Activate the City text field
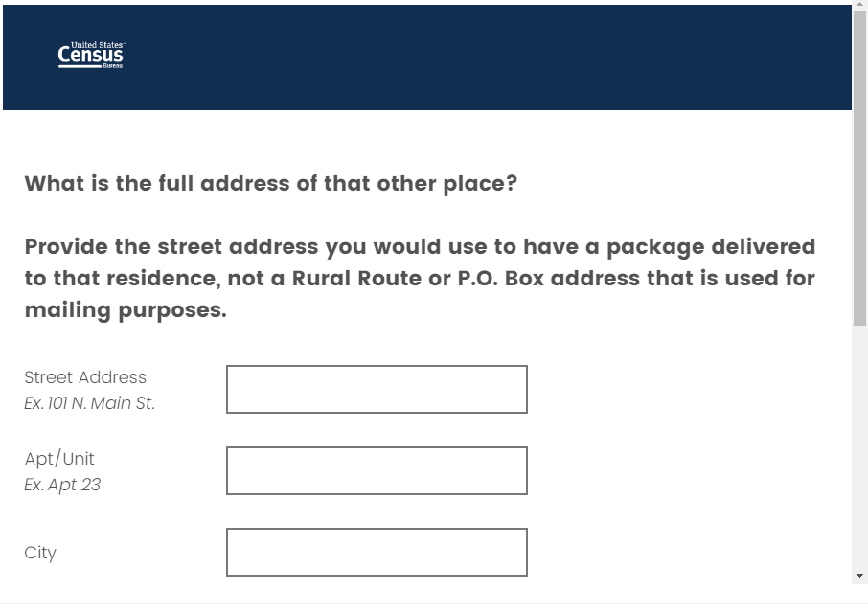The image size is (868, 614). click(x=377, y=552)
